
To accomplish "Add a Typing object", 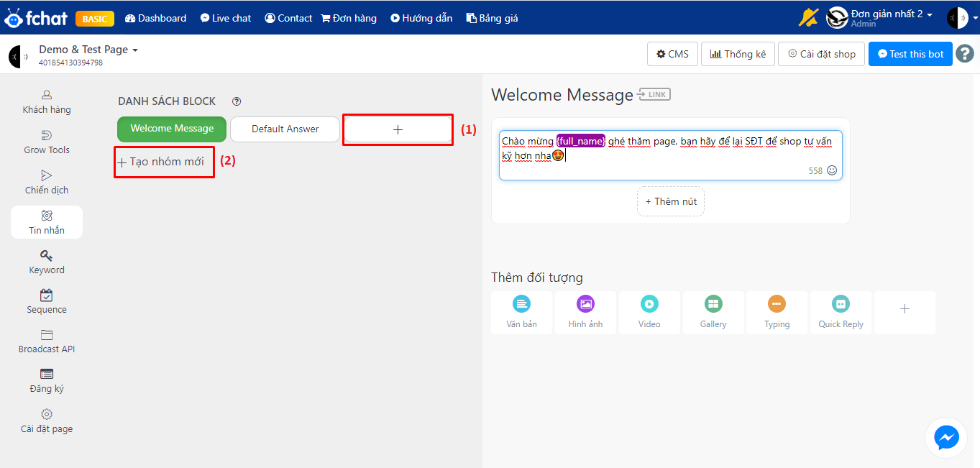I will [x=777, y=312].
